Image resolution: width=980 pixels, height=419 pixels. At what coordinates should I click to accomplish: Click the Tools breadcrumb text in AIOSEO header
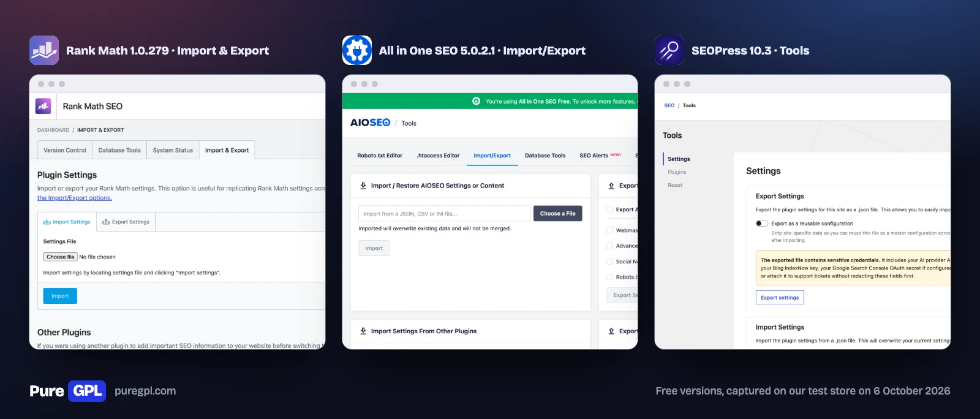click(409, 123)
